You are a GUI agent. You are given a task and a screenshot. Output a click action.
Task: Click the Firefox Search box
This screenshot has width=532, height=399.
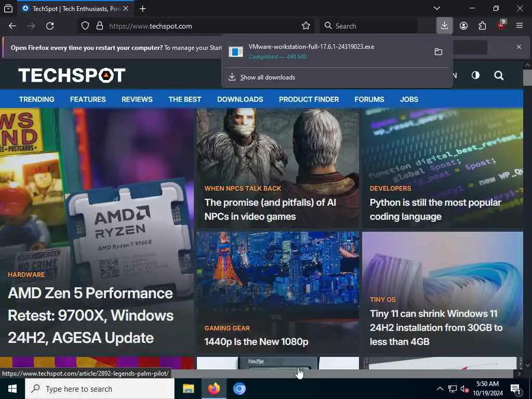368,26
